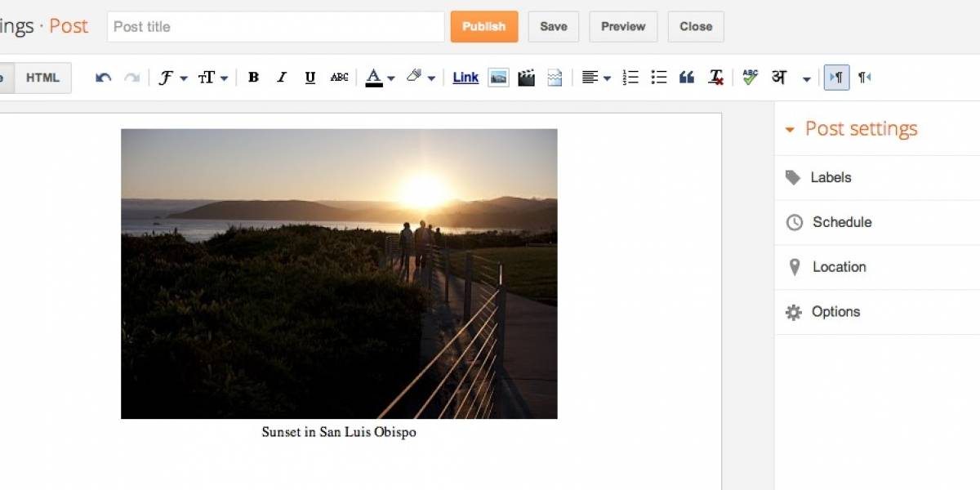Click the Options gear icon

794,312
